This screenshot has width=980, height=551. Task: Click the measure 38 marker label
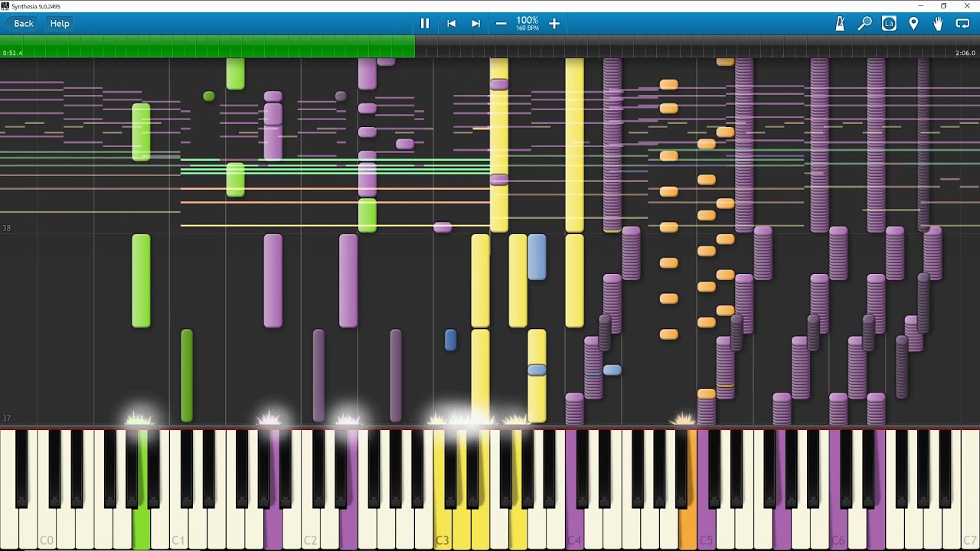point(7,228)
